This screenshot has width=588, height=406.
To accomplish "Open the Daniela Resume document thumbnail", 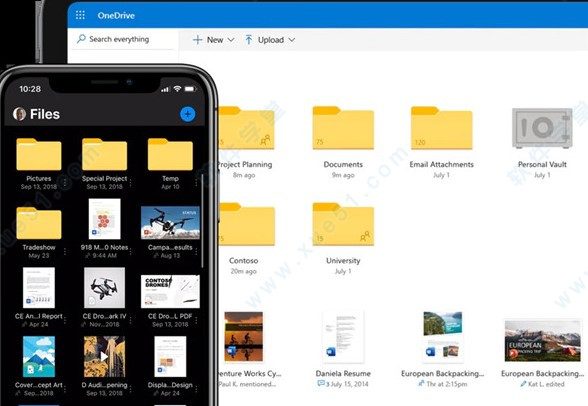I will tap(343, 337).
